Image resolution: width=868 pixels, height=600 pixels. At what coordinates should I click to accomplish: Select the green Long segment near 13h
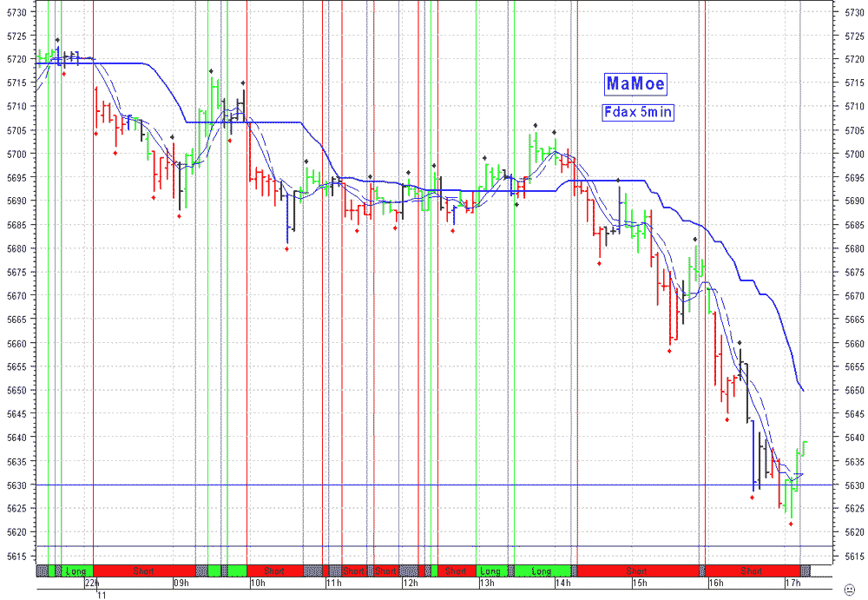[x=490, y=571]
